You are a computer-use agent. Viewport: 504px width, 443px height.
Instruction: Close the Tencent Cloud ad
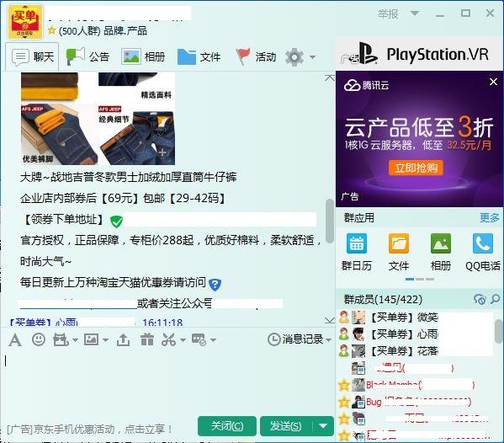tap(493, 82)
